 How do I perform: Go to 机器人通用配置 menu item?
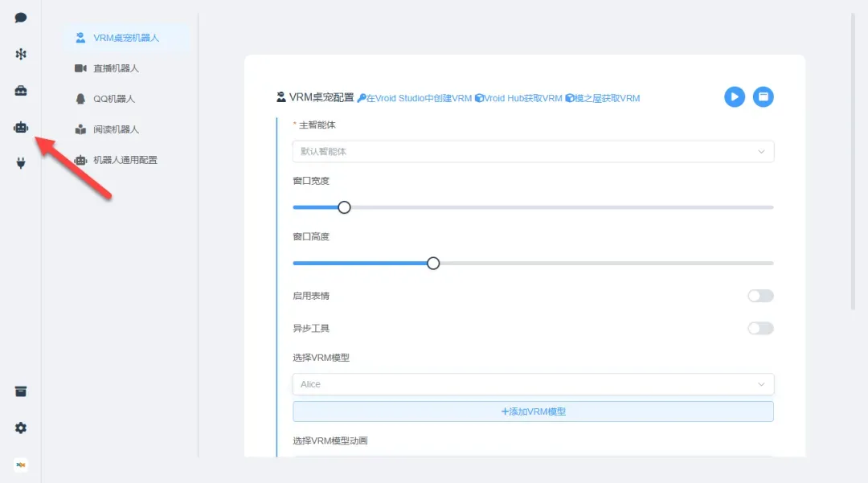(x=125, y=160)
